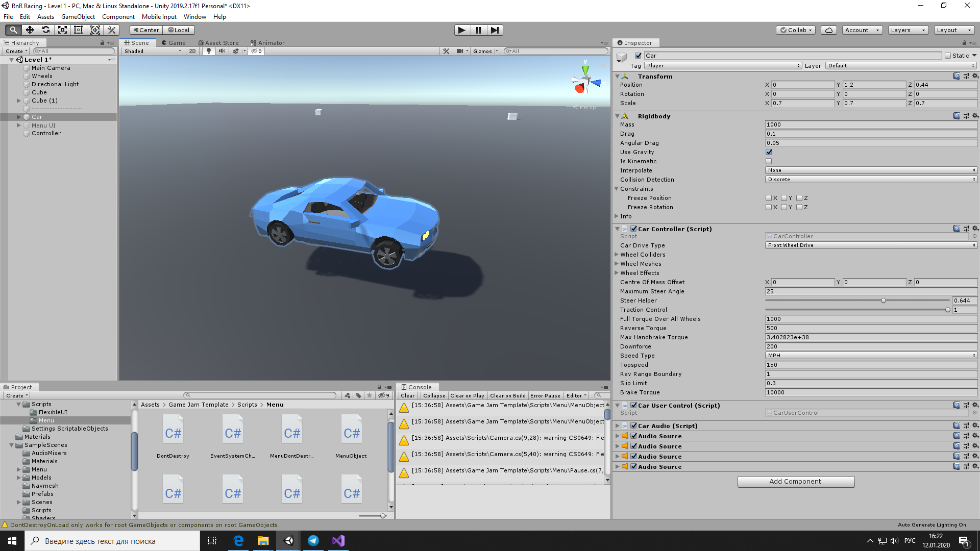This screenshot has height=551, width=980.
Task: Select EventSystemCh.. script file
Action: pyautogui.click(x=233, y=436)
